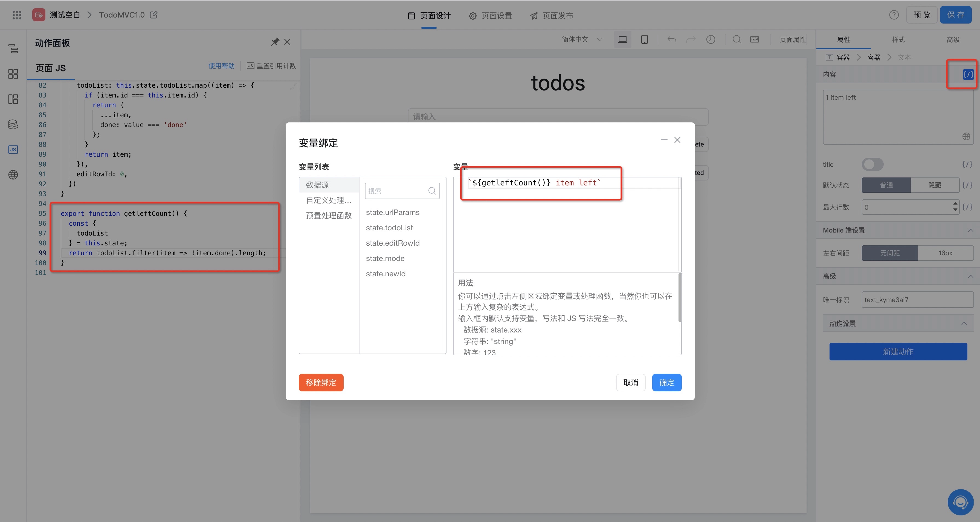
Task: Open the outline tree icon in left sidebar
Action: pyautogui.click(x=13, y=49)
